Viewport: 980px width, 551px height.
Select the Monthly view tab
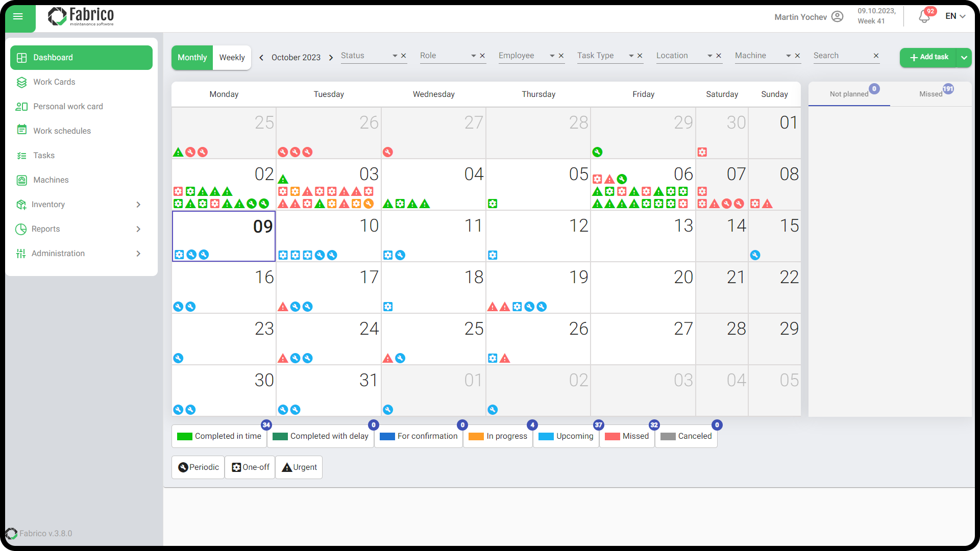192,57
